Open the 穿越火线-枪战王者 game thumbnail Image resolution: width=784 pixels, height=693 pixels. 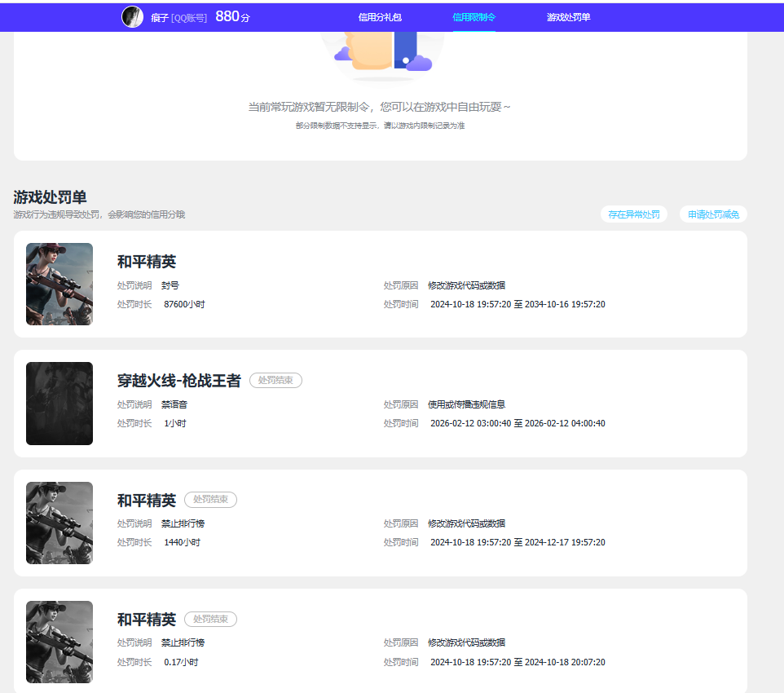(x=59, y=404)
